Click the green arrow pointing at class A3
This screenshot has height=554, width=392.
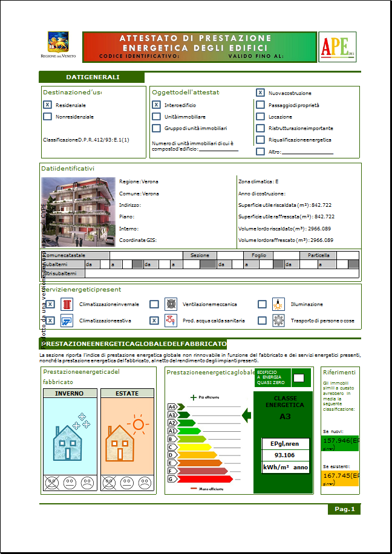tap(246, 415)
